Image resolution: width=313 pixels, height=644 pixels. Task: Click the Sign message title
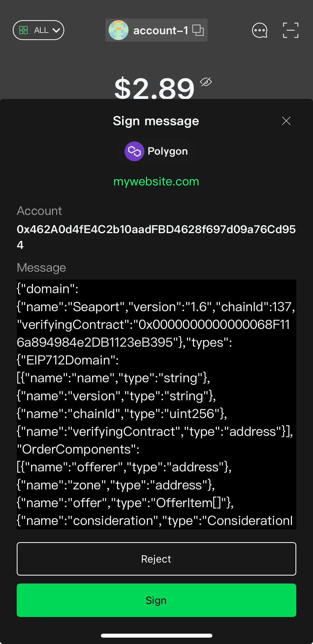click(156, 121)
